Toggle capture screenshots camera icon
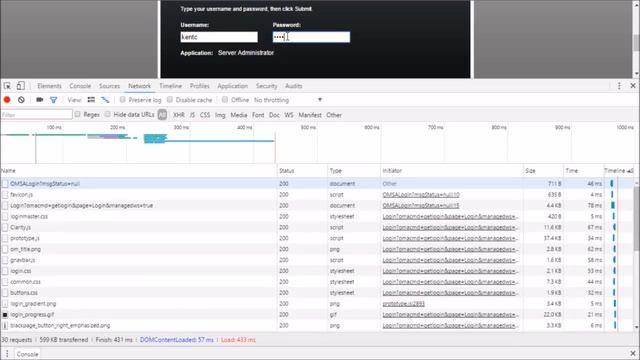The image size is (640, 360). pos(40,100)
